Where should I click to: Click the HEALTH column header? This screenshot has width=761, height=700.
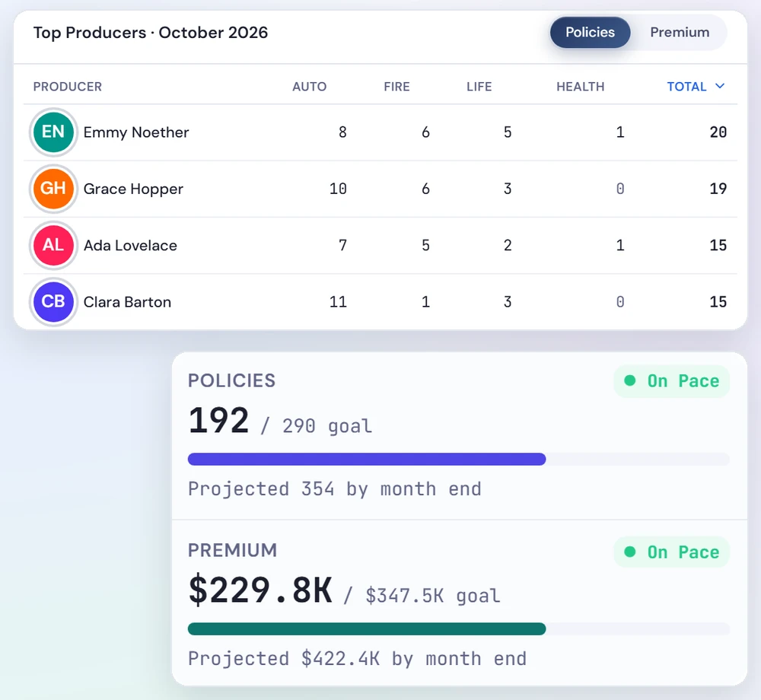point(580,87)
